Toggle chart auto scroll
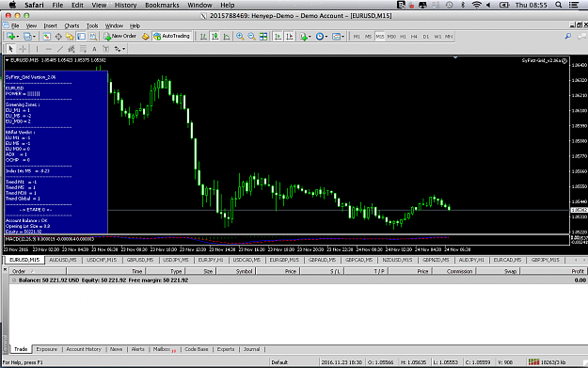 coord(278,37)
